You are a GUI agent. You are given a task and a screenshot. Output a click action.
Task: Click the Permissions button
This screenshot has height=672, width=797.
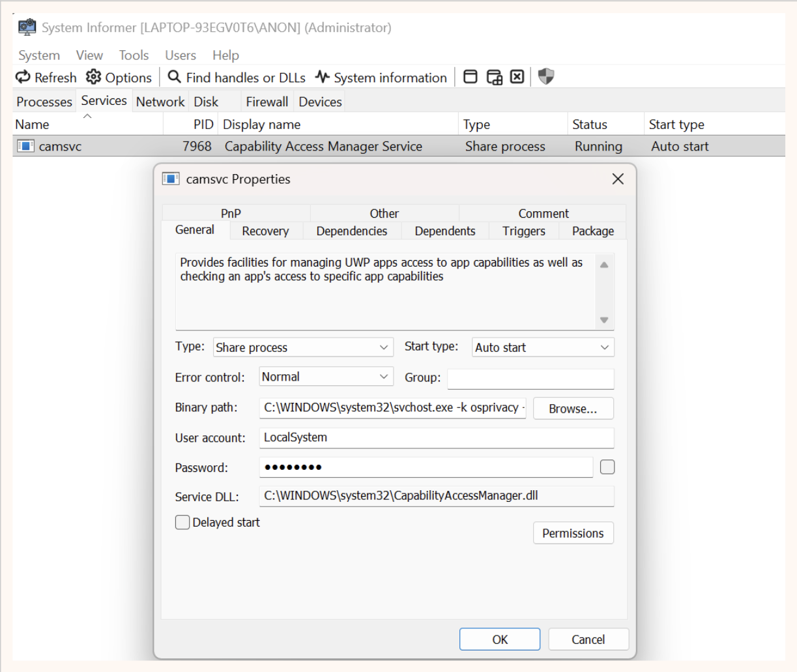click(573, 533)
